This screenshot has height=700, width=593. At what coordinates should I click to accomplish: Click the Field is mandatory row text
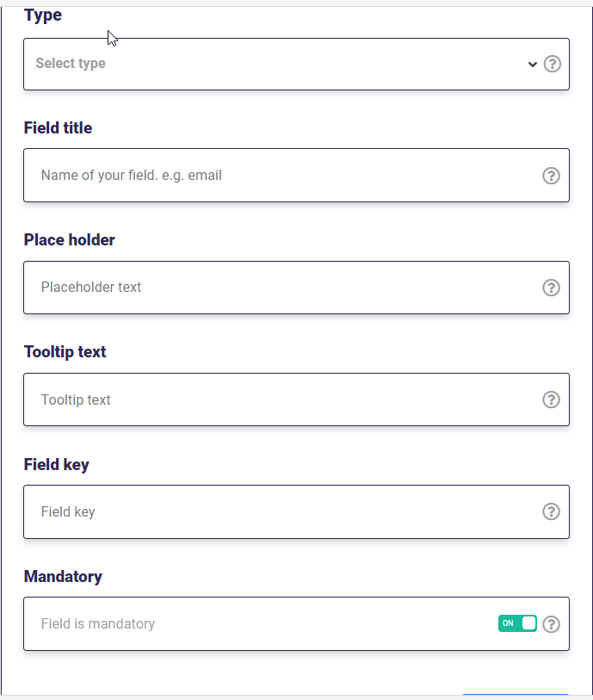pos(98,623)
